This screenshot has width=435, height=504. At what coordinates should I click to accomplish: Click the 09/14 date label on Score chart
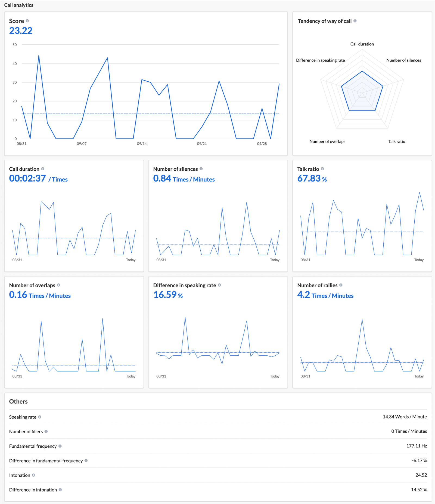(142, 143)
